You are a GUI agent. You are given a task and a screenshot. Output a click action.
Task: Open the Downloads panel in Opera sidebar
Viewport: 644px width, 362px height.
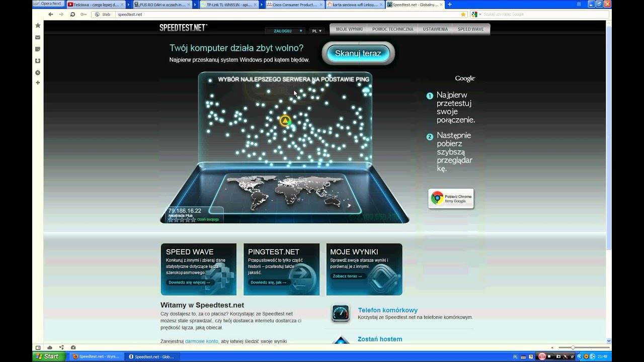click(38, 61)
